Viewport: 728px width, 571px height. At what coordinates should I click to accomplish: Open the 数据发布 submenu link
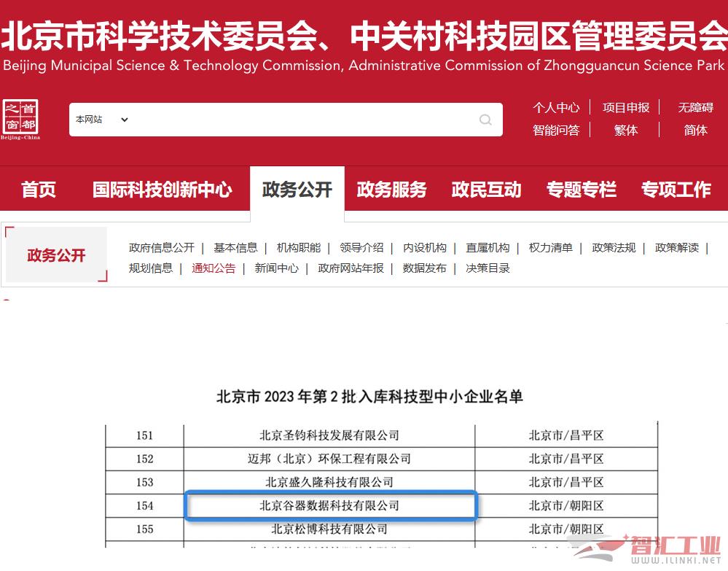point(424,268)
